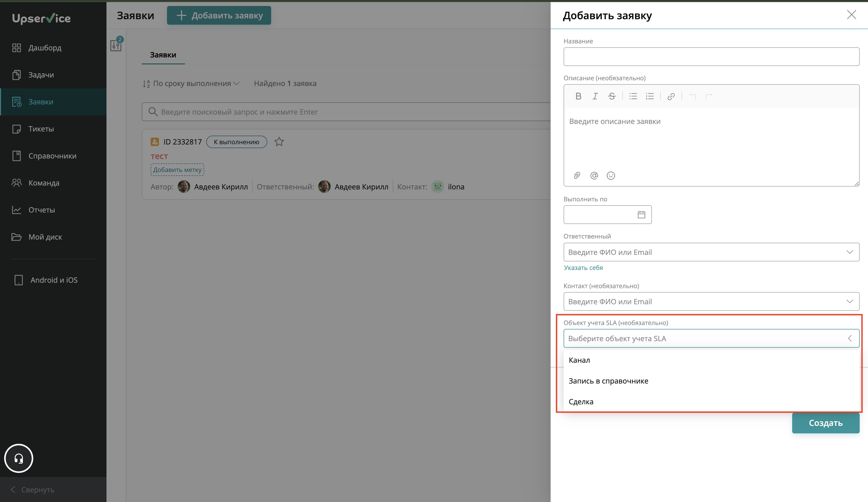Screen dimensions: 868x502
Task: Apply italic formatting in description editor
Action: pos(595,96)
